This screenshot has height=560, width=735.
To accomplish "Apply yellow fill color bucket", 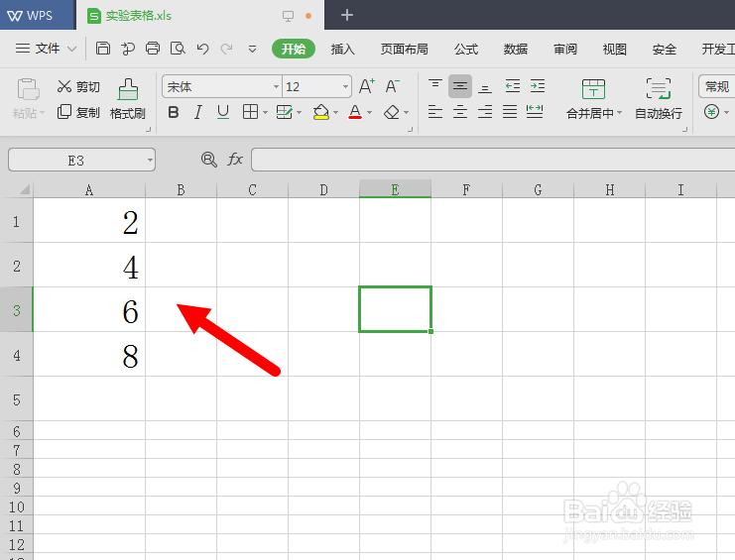I will pos(321,112).
